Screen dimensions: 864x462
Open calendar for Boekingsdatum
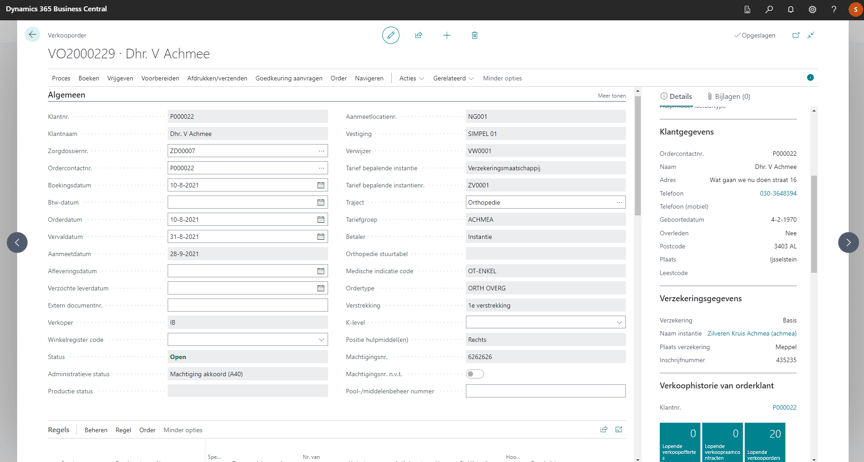click(321, 185)
